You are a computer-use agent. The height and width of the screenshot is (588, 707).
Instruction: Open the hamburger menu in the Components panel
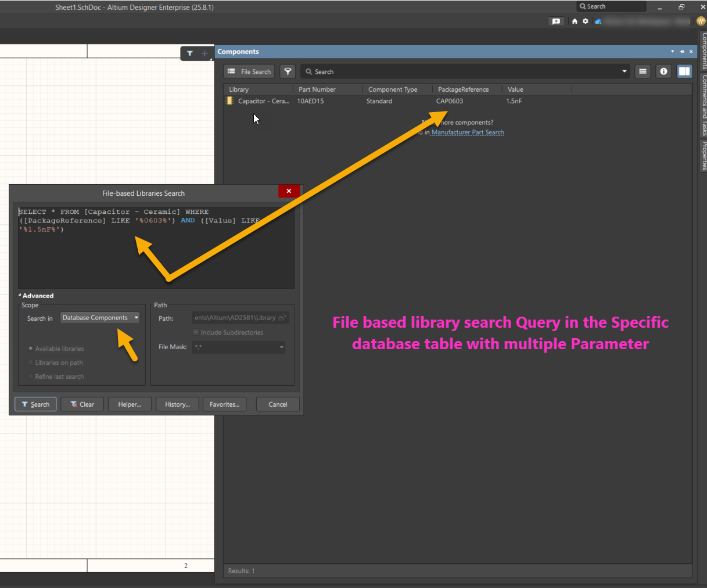pyautogui.click(x=643, y=71)
